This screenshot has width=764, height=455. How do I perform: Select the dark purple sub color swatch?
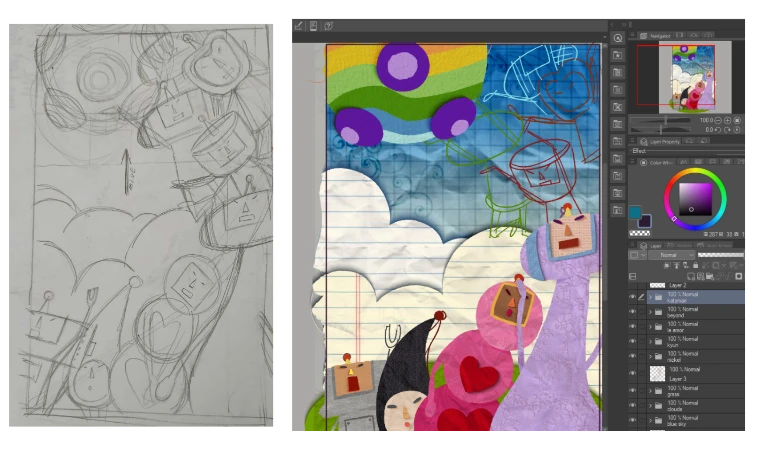646,222
